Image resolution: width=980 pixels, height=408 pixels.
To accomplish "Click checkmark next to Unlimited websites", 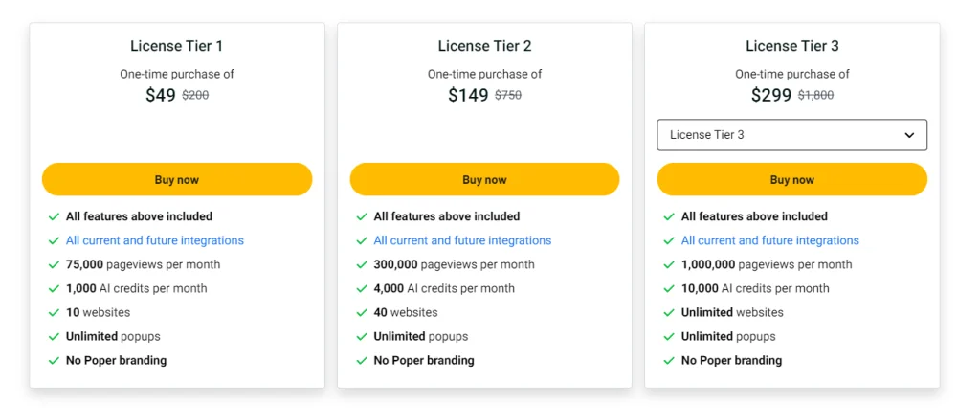I will click(669, 313).
